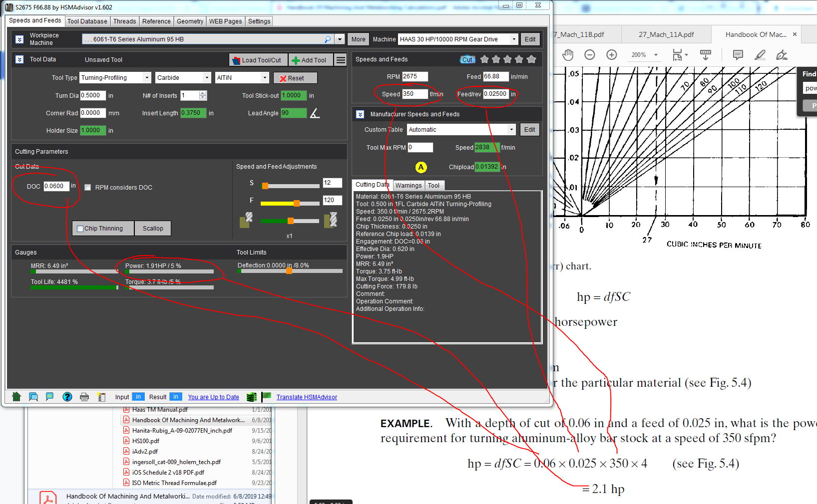Open the Custom Table Automatic dropdown

click(512, 129)
